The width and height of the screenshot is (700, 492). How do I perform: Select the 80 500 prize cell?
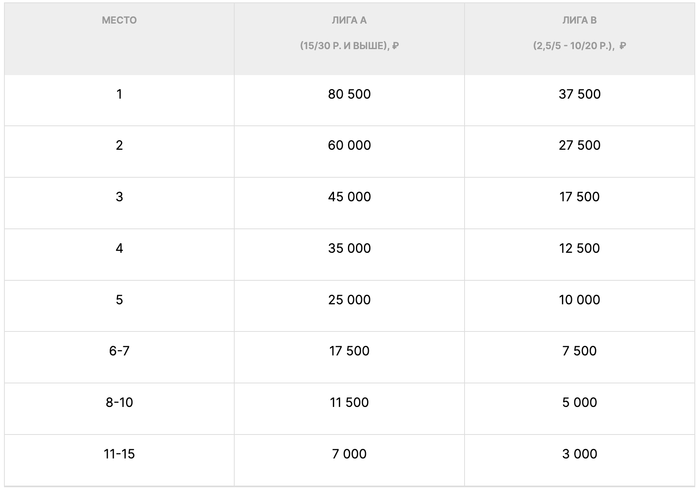point(349,94)
